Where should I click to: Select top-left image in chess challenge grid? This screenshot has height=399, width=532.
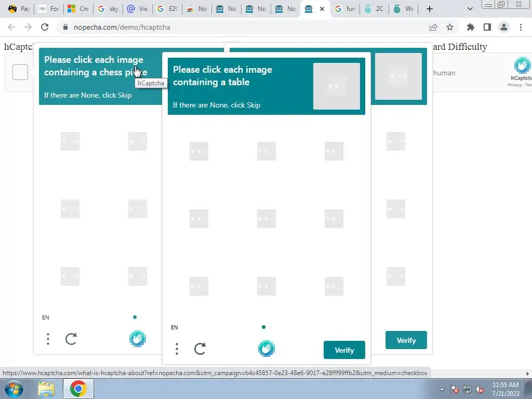[x=70, y=141]
